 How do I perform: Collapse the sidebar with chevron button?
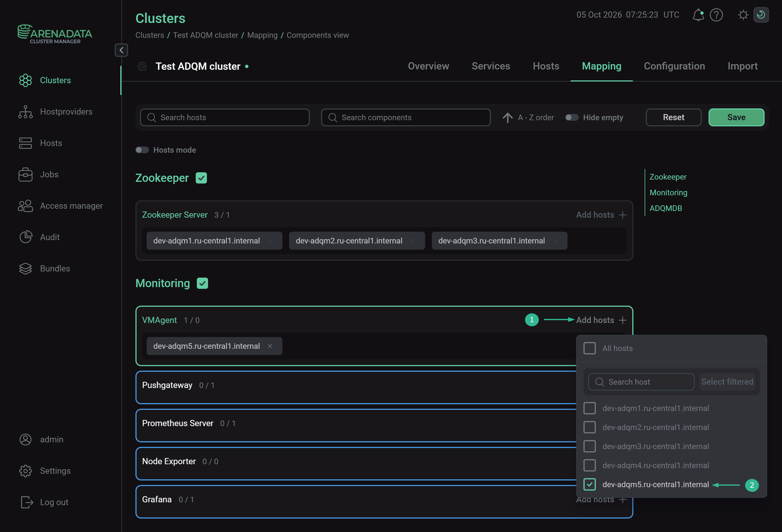point(121,50)
